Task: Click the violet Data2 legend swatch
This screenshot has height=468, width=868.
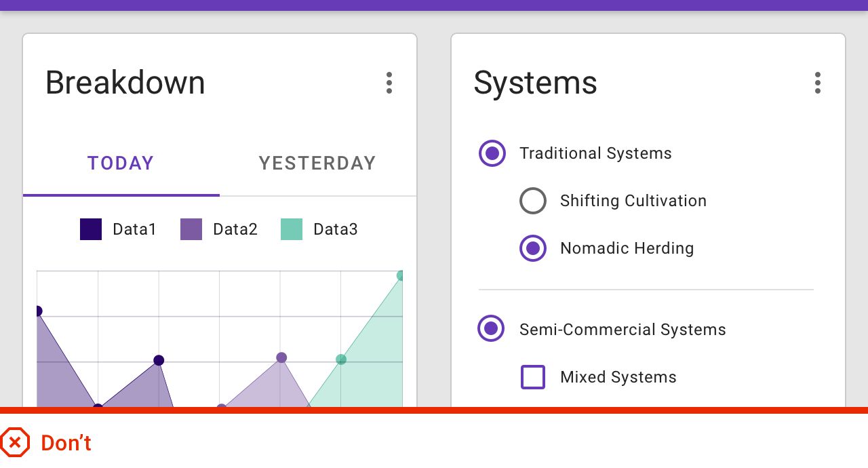Action: coord(191,229)
